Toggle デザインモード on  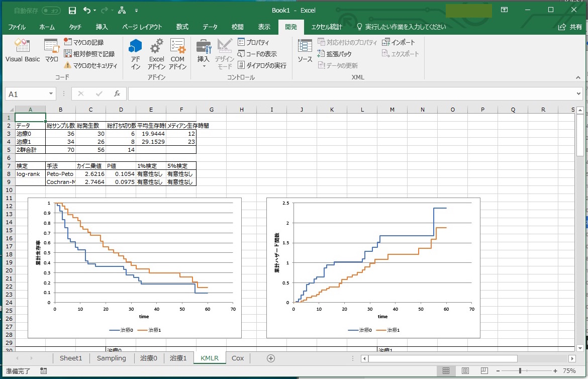224,52
